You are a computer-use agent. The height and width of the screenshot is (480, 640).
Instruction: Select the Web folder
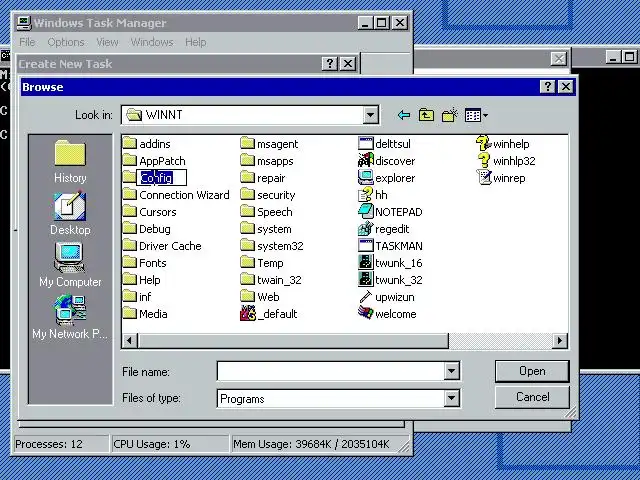pos(260,297)
